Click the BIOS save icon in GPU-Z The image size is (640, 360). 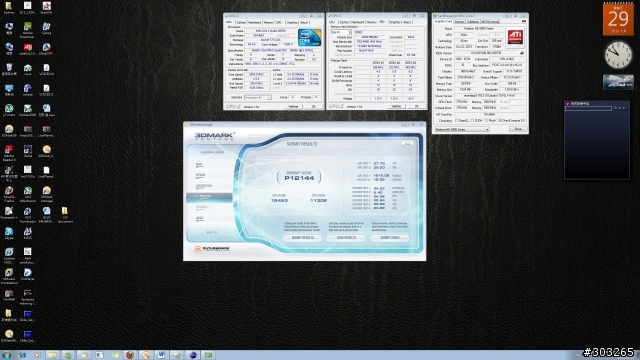pos(522,53)
